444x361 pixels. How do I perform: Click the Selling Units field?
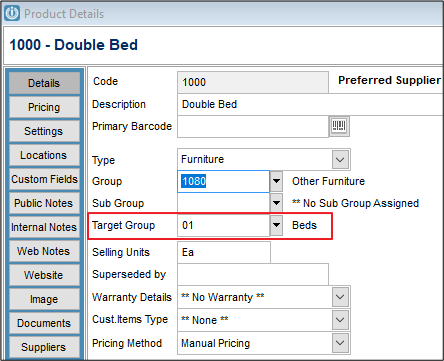point(224,252)
